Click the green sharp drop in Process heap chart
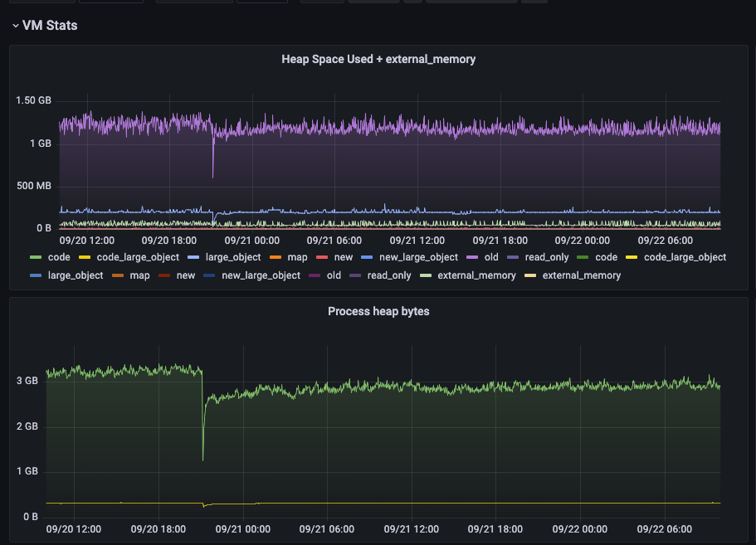 click(203, 419)
